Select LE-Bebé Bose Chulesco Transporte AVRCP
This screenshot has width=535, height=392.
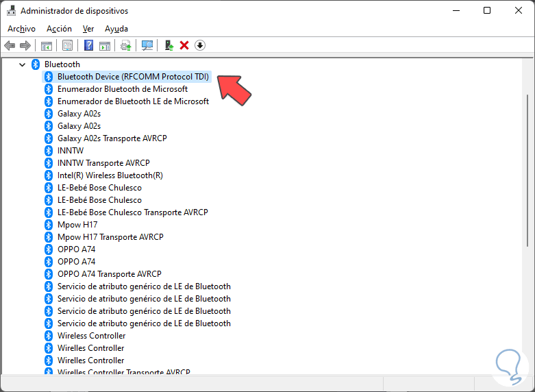coord(132,212)
